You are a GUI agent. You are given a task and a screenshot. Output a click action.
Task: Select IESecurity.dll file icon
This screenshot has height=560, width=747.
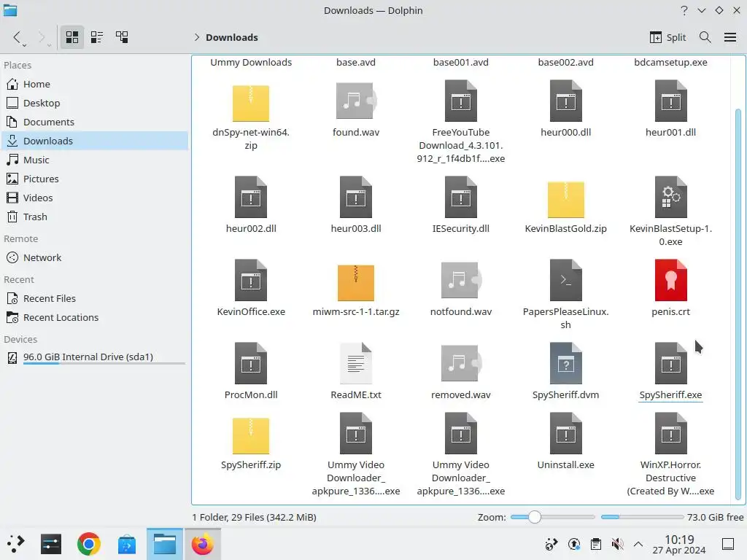point(461,197)
